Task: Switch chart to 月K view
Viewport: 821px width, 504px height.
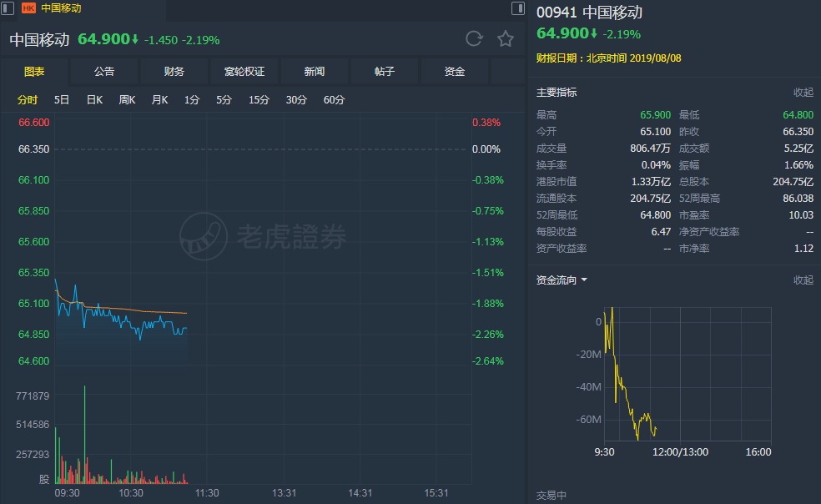Action: pyautogui.click(x=159, y=99)
